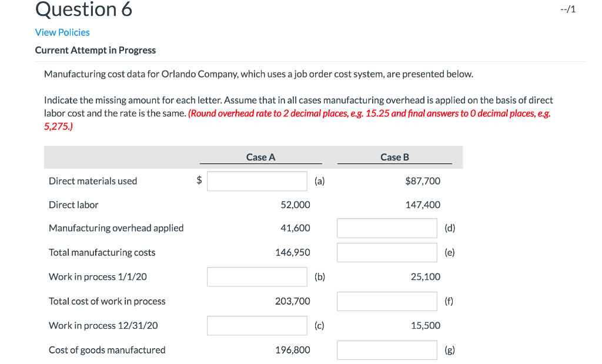This screenshot has height=364, width=602.
Task: Select the Current Attempt in Progress label
Action: [x=95, y=50]
